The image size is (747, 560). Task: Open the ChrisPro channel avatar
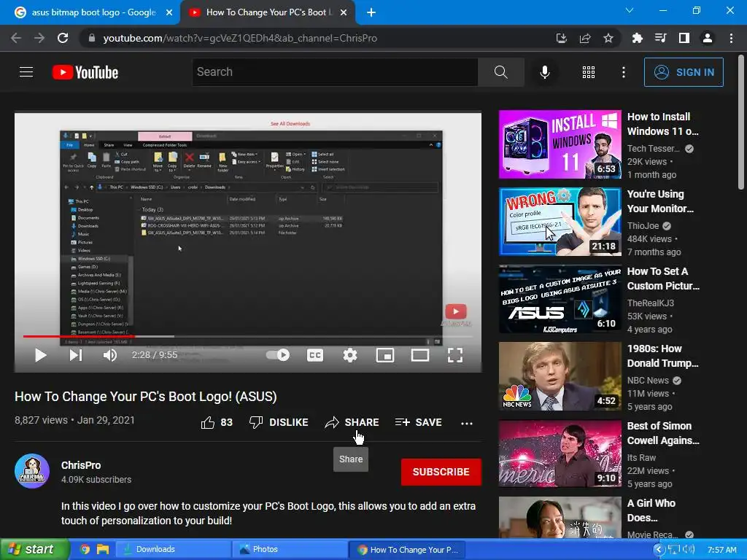[x=32, y=472]
